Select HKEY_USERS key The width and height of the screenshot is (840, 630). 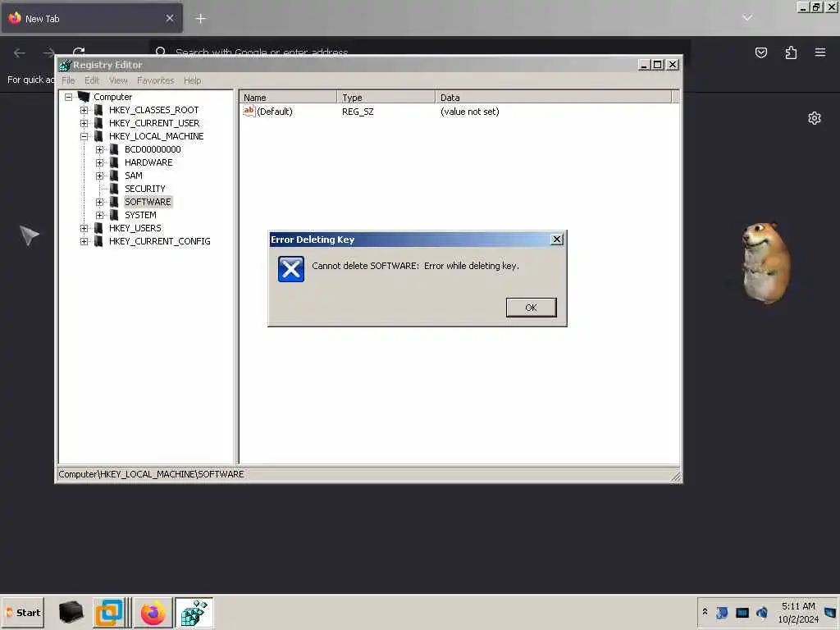(135, 228)
